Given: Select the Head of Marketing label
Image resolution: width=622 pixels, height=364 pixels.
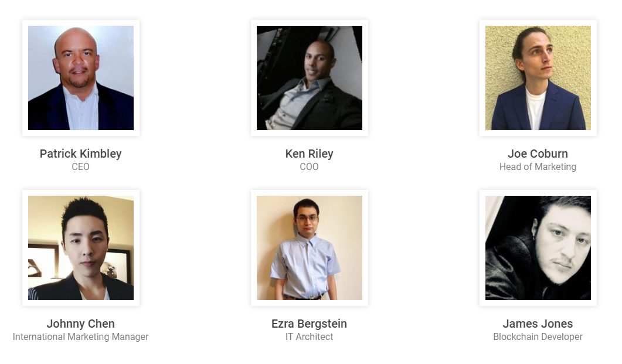Looking at the screenshot, I should (x=538, y=167).
